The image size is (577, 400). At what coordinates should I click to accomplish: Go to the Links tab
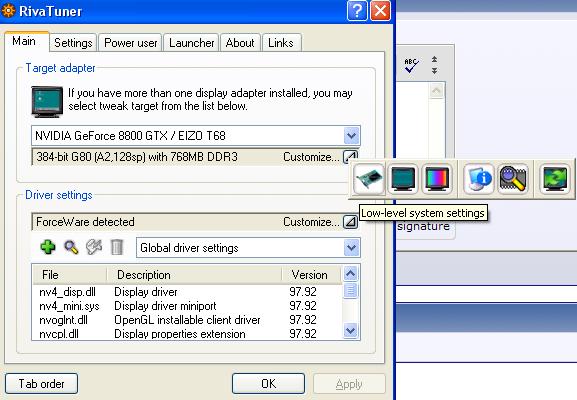(x=281, y=43)
